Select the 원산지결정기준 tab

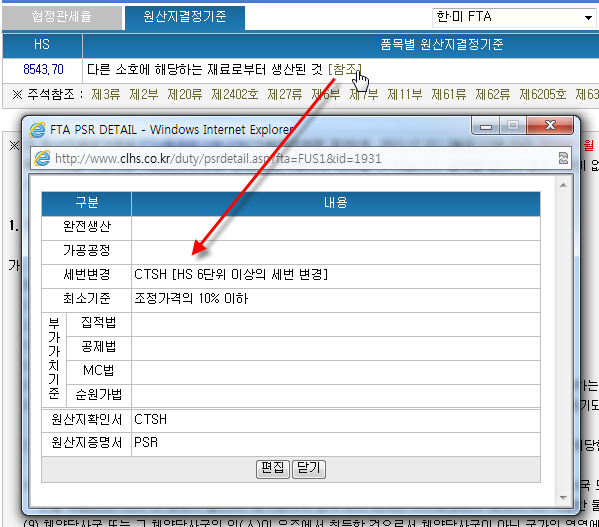pyautogui.click(x=185, y=18)
